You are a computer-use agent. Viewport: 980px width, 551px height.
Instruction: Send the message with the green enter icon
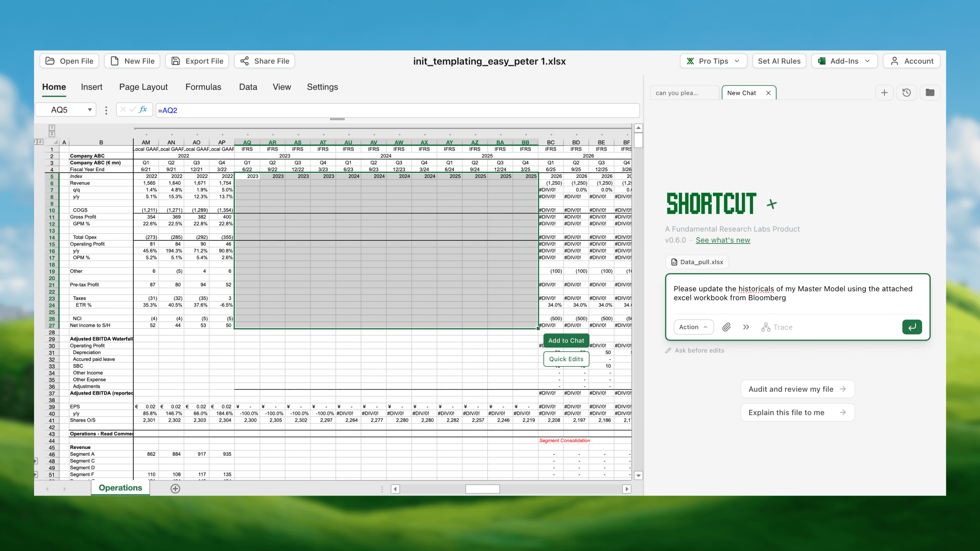[x=912, y=327]
